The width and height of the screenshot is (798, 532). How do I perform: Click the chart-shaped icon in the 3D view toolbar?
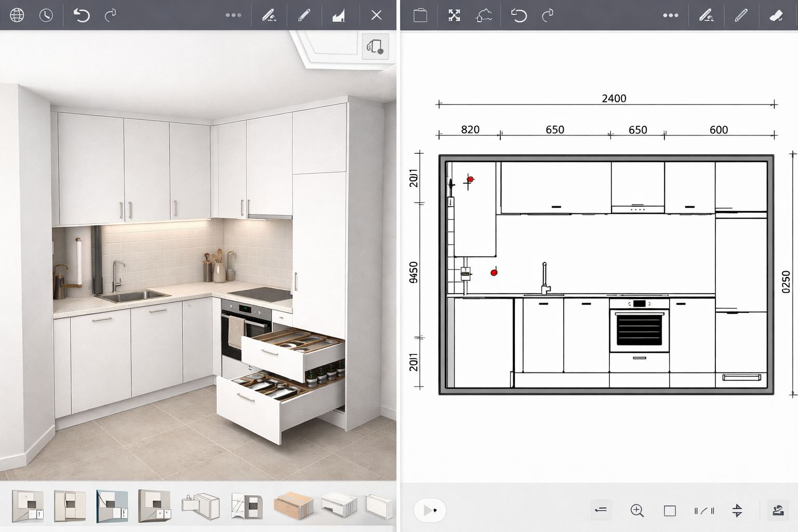tap(339, 15)
